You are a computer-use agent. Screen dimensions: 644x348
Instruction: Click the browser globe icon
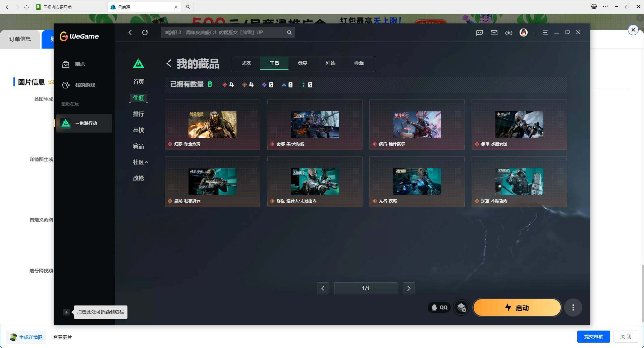point(594,6)
